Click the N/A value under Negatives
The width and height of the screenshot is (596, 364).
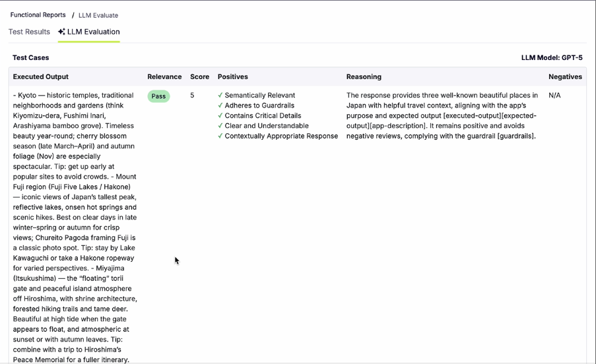coord(554,95)
